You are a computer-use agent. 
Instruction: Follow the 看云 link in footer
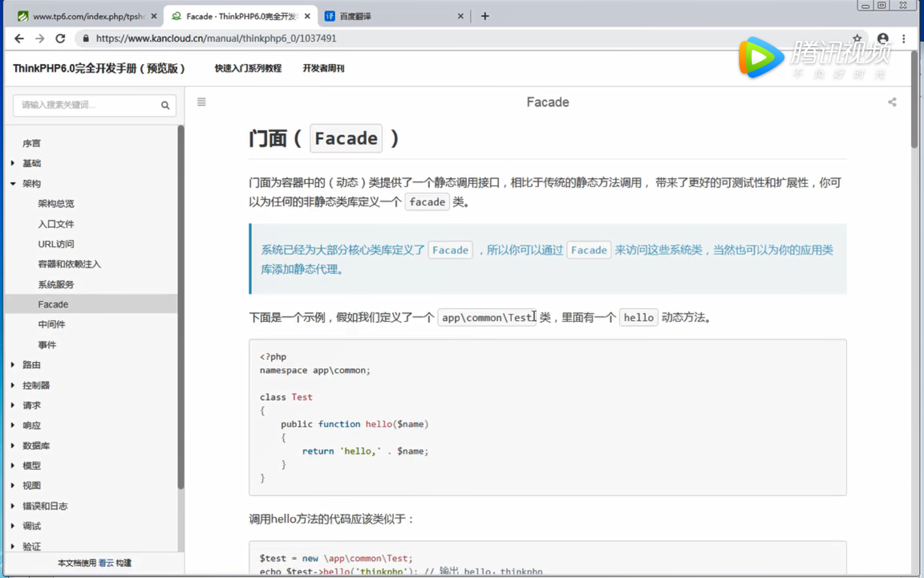106,563
